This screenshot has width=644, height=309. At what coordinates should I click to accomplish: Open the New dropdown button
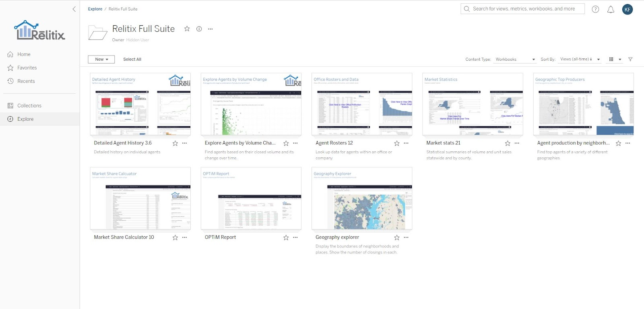pyautogui.click(x=101, y=59)
